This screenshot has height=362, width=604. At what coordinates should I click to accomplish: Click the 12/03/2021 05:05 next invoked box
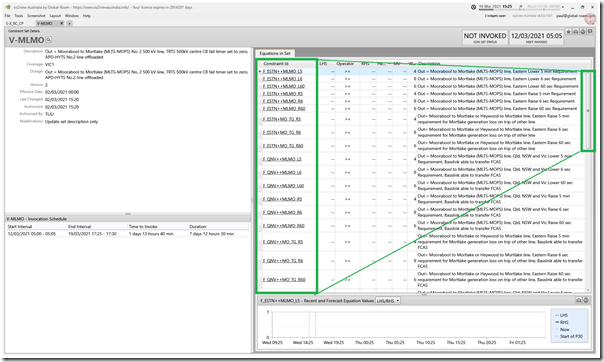click(536, 38)
